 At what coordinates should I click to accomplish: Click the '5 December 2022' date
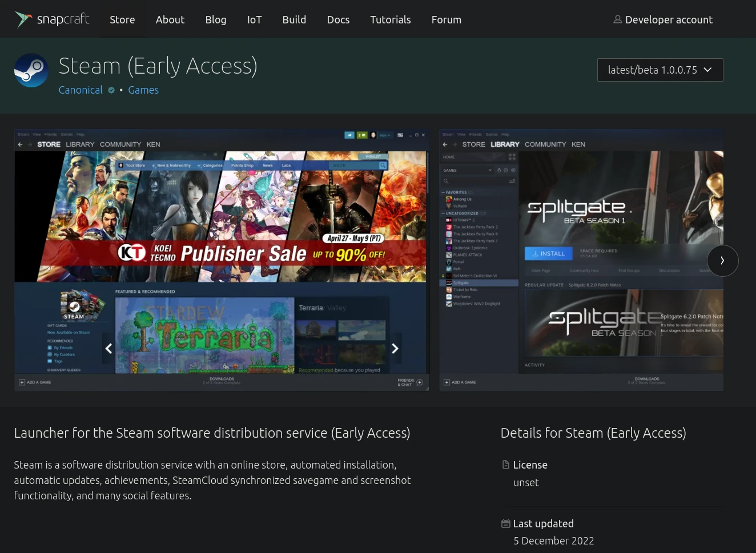coord(554,540)
